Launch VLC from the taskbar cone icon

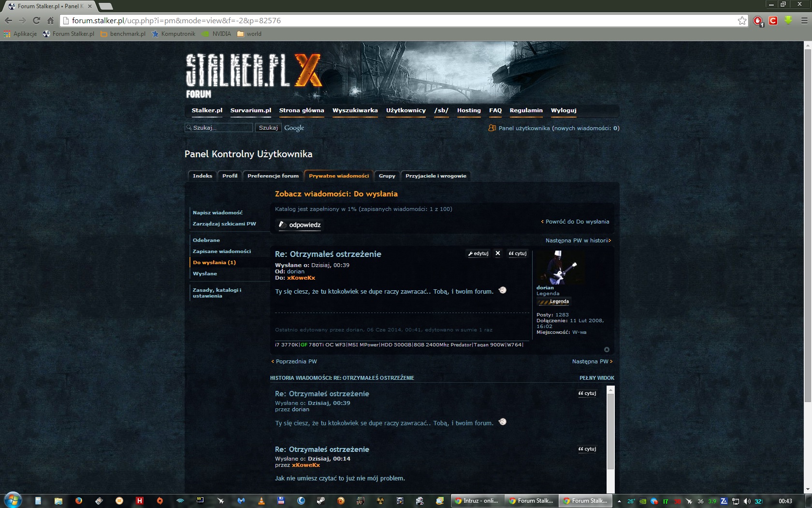pyautogui.click(x=261, y=501)
